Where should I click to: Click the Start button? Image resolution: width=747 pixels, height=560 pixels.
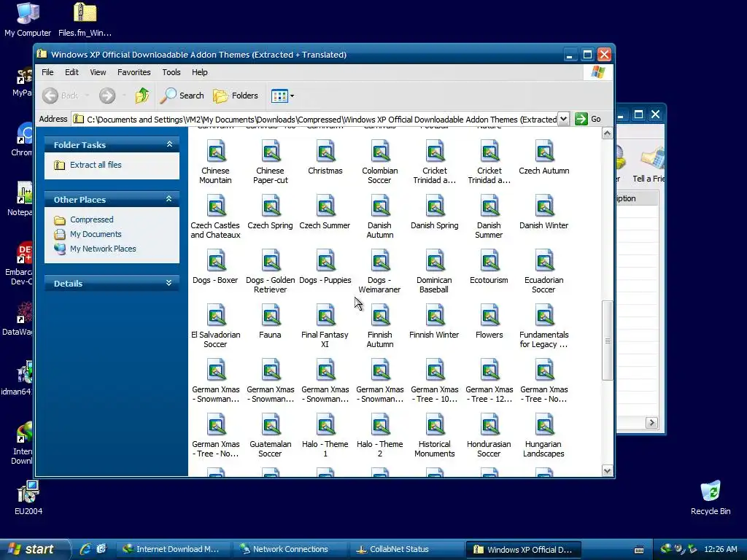click(34, 549)
